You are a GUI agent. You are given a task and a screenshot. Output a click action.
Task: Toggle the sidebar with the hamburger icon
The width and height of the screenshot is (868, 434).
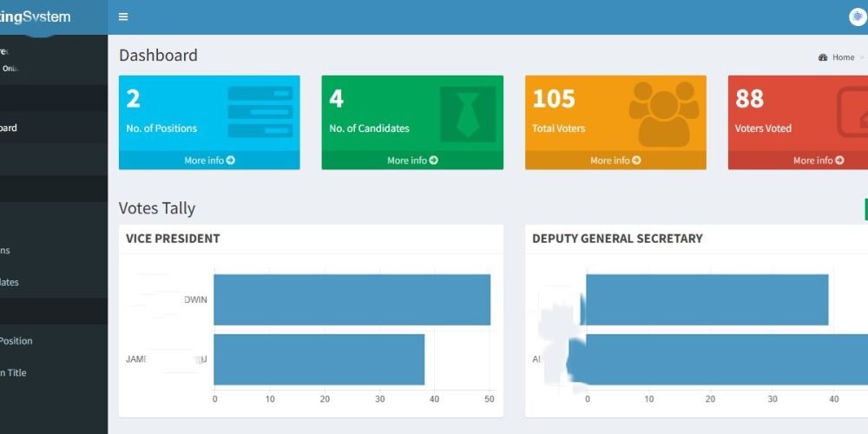(x=123, y=17)
